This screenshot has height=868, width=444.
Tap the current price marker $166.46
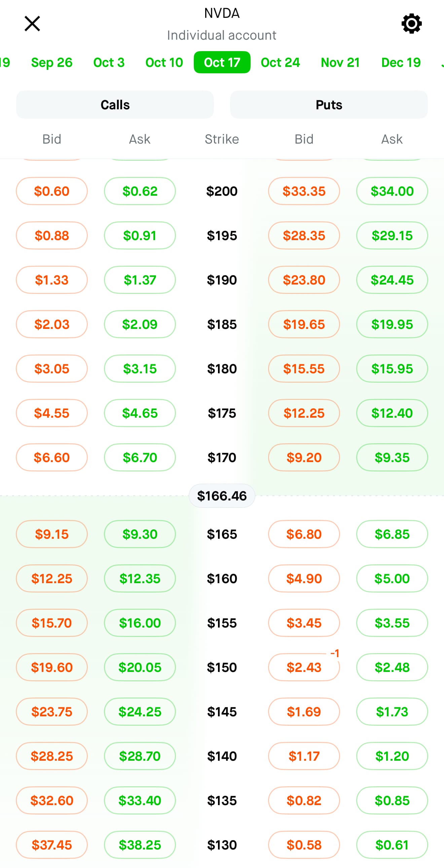tap(222, 496)
